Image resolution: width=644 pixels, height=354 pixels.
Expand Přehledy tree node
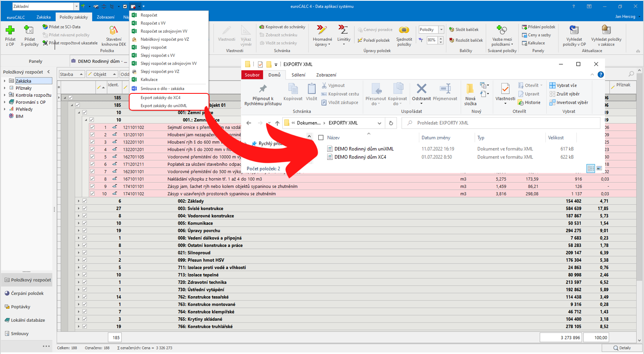coord(5,109)
